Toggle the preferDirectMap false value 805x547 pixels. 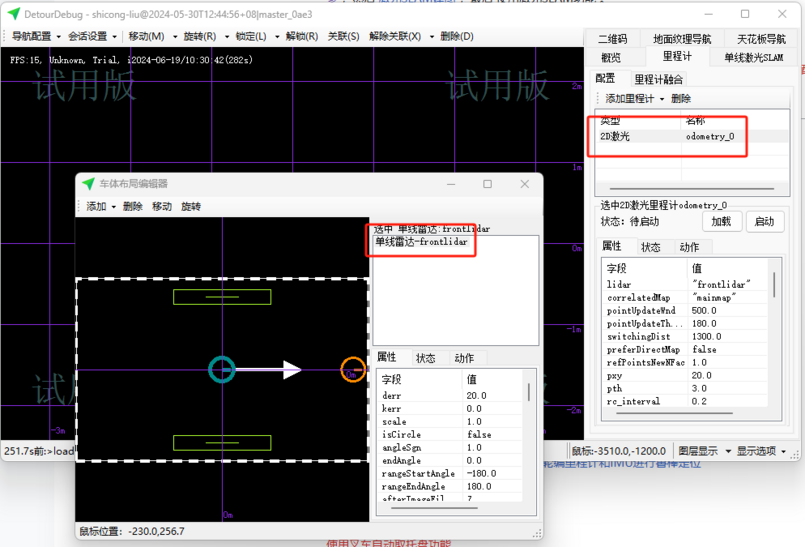pyautogui.click(x=704, y=350)
